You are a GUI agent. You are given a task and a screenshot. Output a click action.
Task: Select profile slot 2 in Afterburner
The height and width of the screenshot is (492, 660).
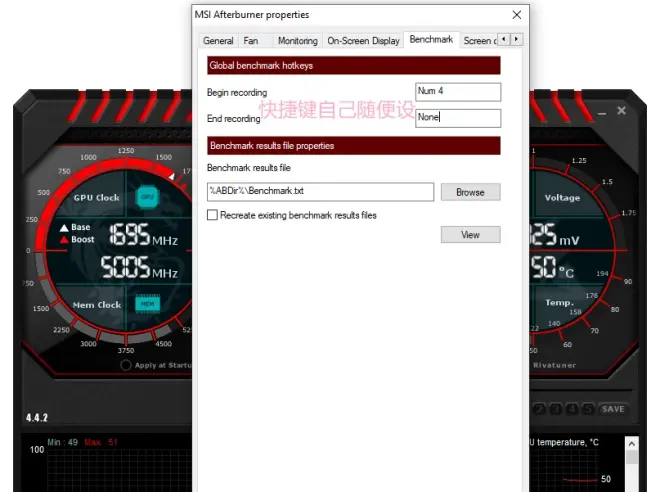click(539, 409)
